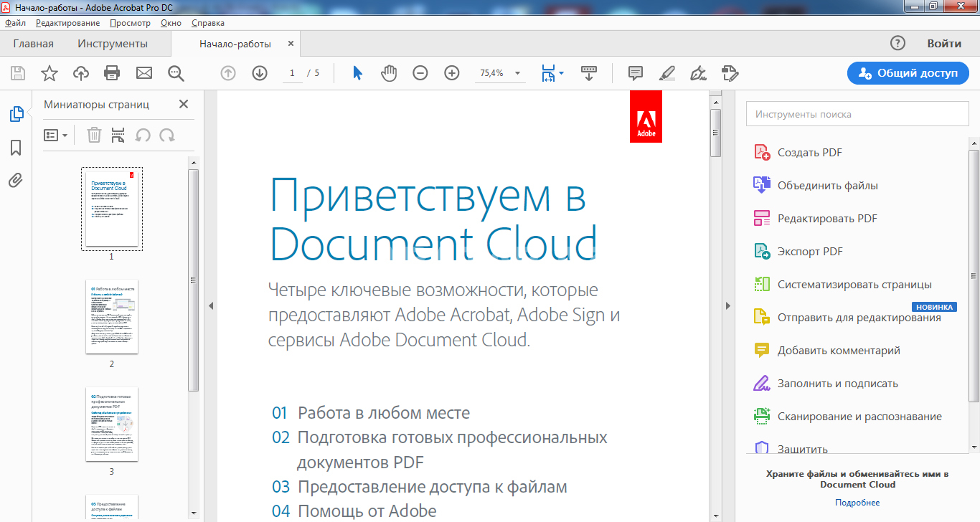
Task: Add a sticky note comment
Action: pyautogui.click(x=635, y=73)
